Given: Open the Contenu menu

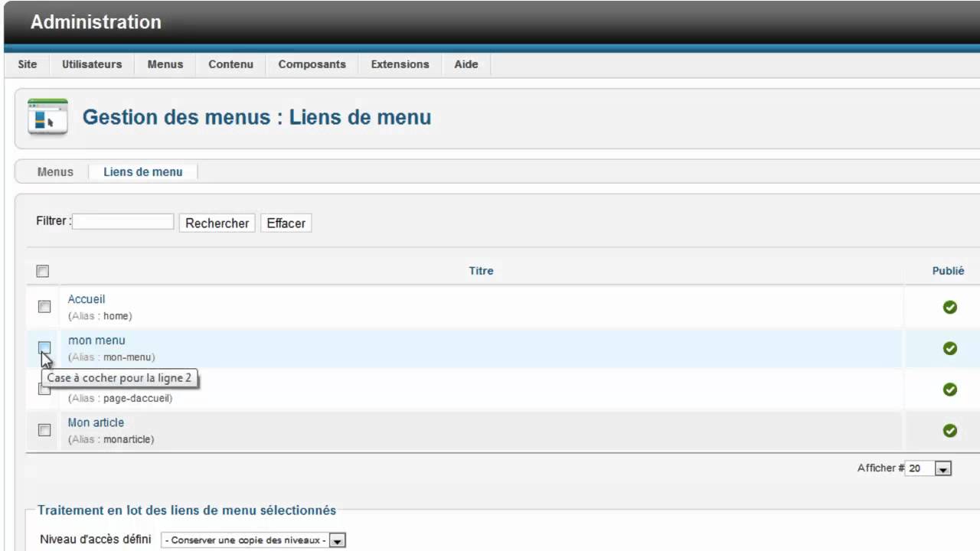Looking at the screenshot, I should click(x=230, y=64).
